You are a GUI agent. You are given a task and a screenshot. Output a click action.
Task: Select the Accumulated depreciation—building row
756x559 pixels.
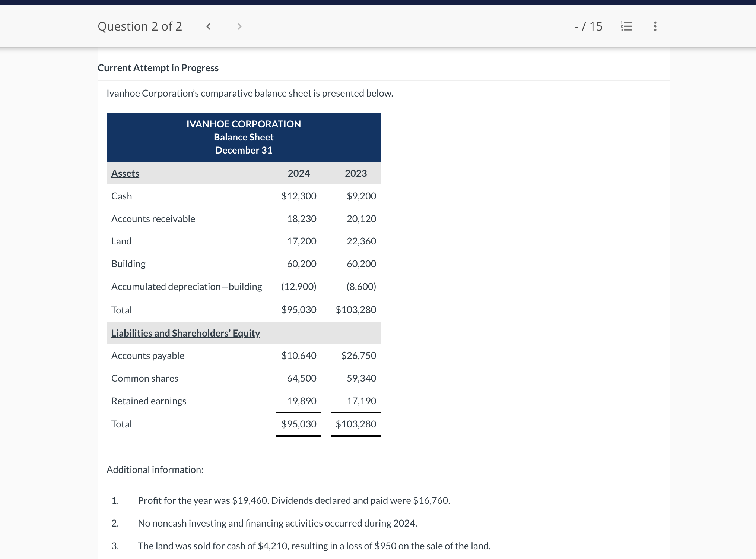point(187,286)
